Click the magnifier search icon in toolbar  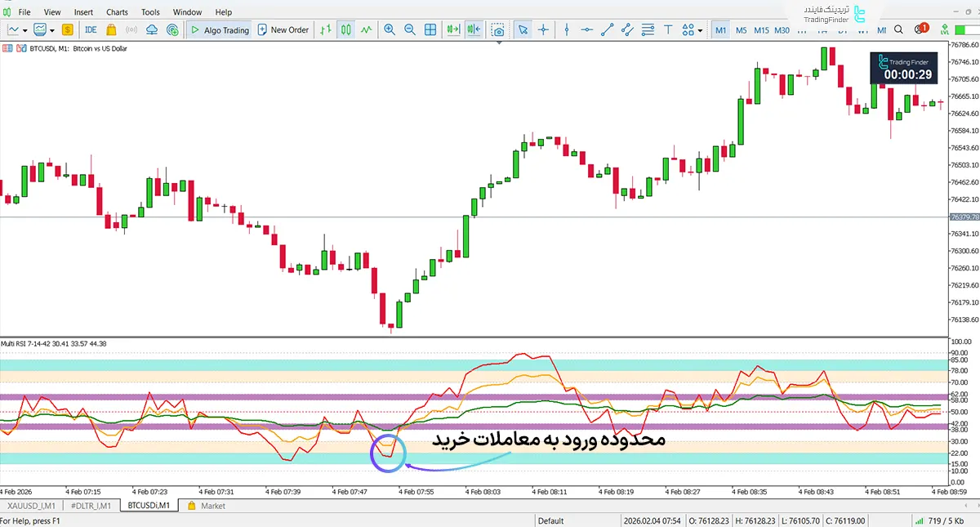898,29
